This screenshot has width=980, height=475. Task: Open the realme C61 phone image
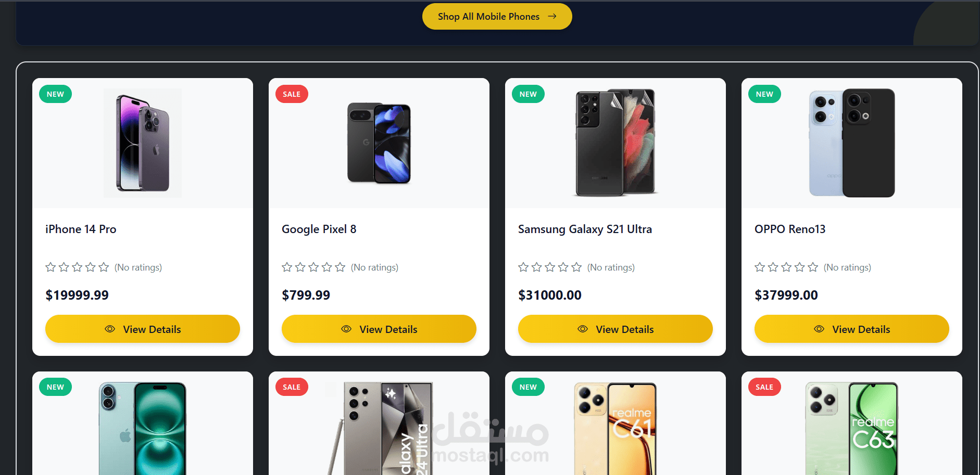click(x=615, y=429)
